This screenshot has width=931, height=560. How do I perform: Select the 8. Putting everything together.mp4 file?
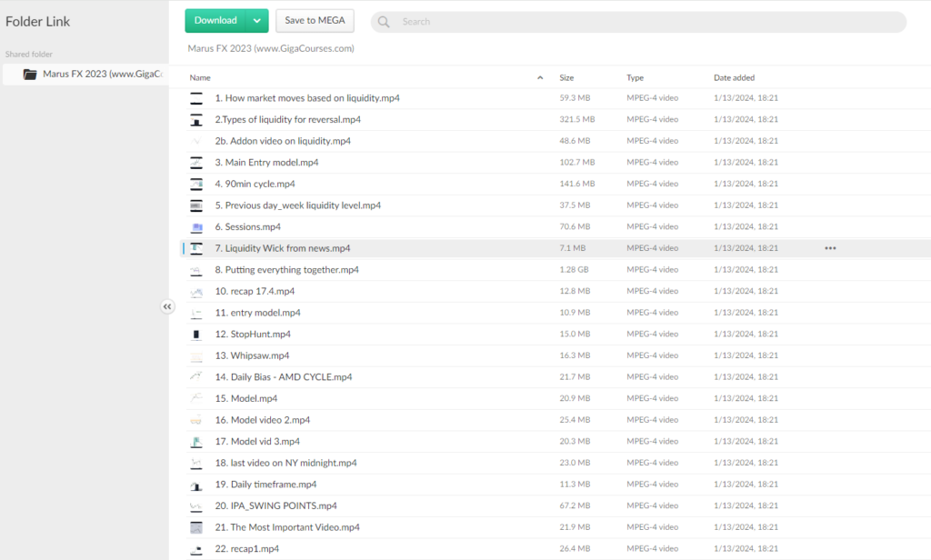coord(286,270)
